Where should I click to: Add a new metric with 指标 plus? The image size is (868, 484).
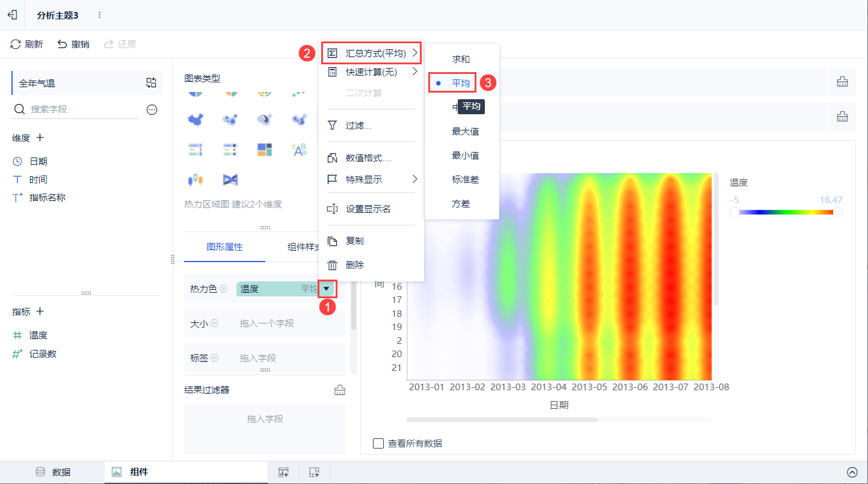(40, 311)
